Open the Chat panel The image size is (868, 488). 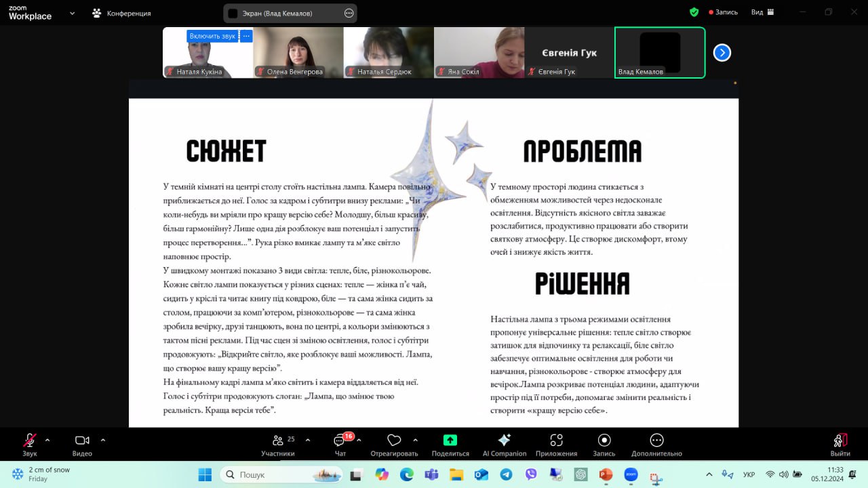pos(340,441)
